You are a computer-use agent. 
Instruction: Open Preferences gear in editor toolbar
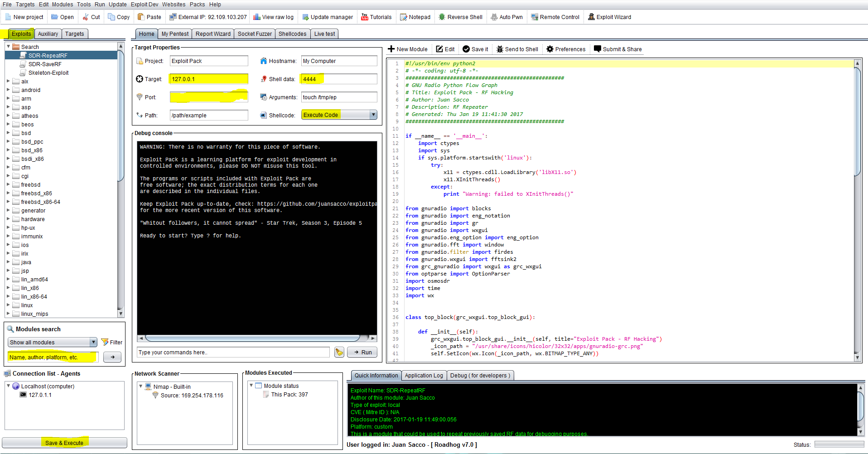pyautogui.click(x=550, y=49)
